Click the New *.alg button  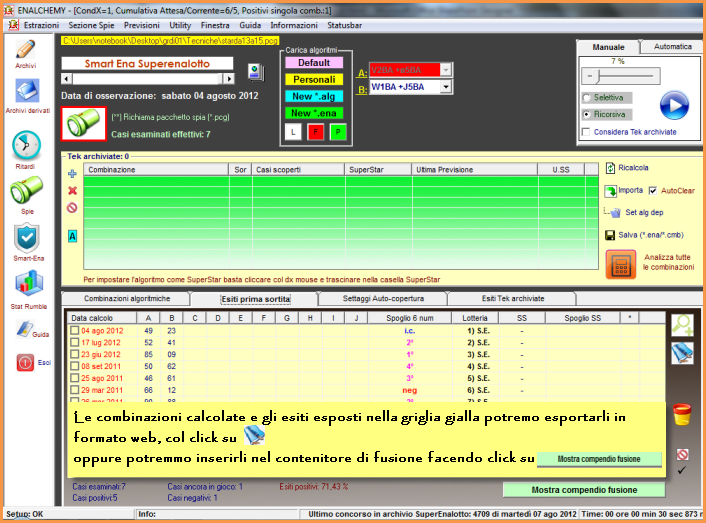[x=314, y=96]
